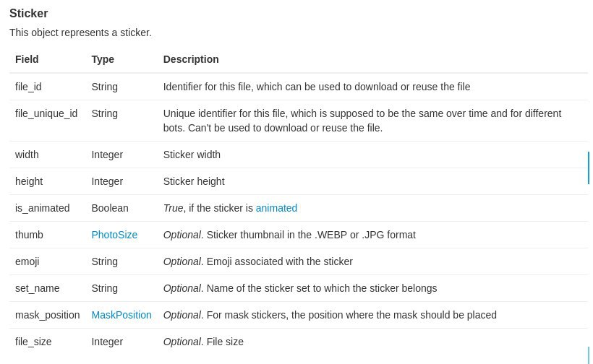This screenshot has height=364, width=593.
Task: Open the animated link in is_animated row
Action: pos(276,208)
